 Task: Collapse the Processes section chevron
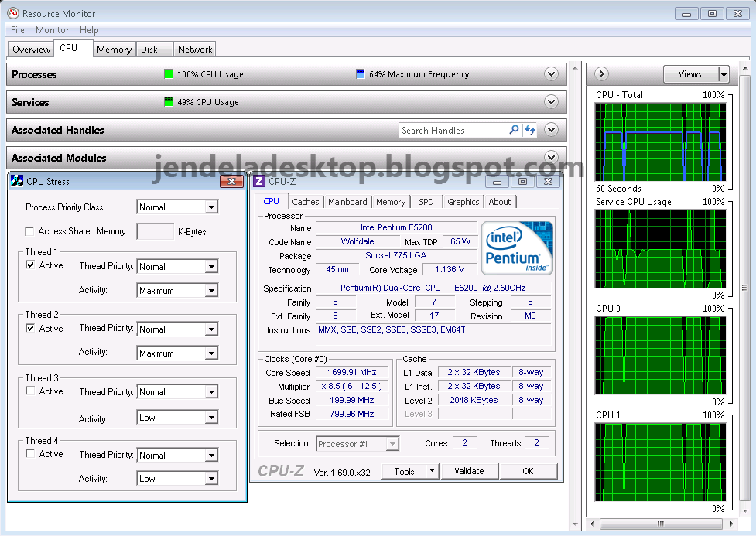click(551, 73)
